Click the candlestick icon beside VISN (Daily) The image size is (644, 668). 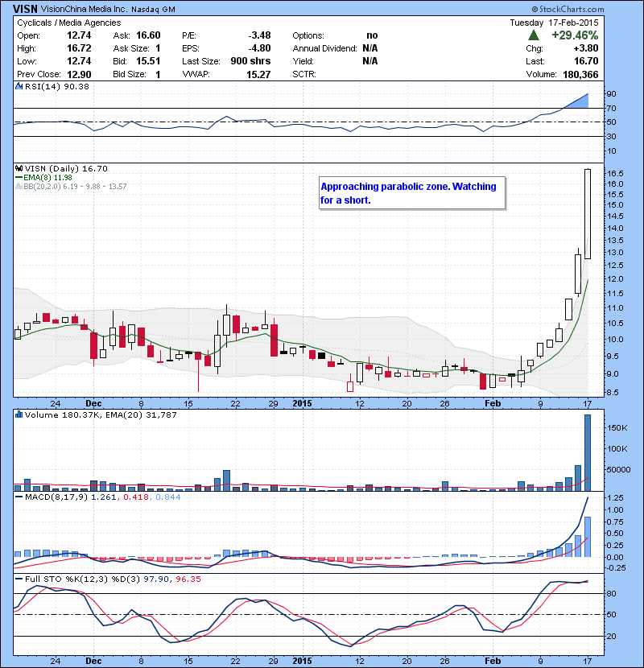[x=19, y=168]
